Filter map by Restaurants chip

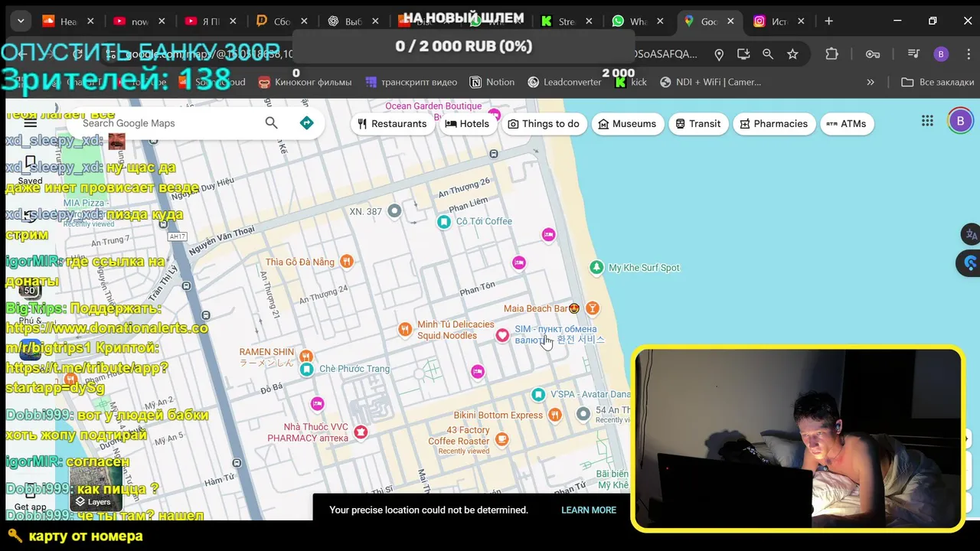tap(392, 123)
